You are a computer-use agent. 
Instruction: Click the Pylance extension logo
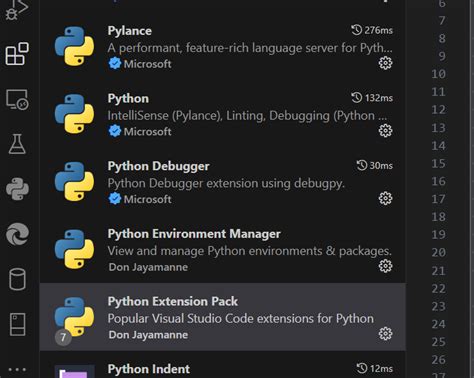tap(74, 46)
